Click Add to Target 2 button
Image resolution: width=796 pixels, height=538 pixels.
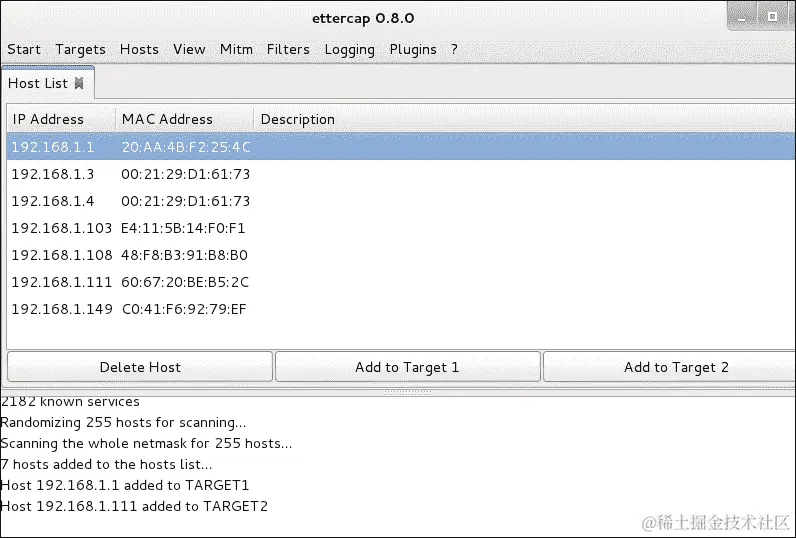670,367
